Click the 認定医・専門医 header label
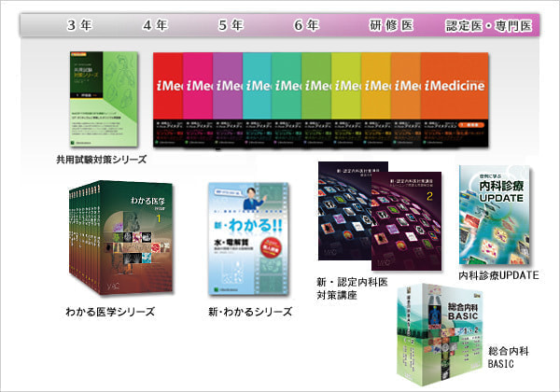Viewport: 560px width, 392px height. [488, 25]
